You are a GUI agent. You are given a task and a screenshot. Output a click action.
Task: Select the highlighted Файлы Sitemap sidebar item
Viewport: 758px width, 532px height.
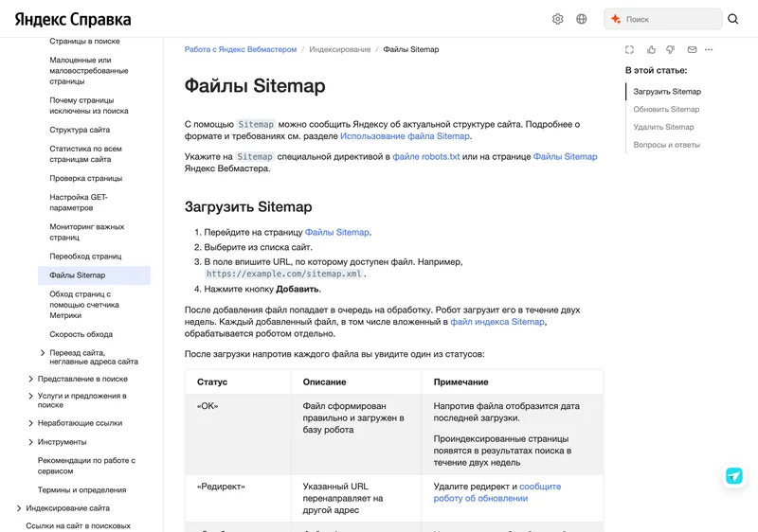tap(94, 275)
